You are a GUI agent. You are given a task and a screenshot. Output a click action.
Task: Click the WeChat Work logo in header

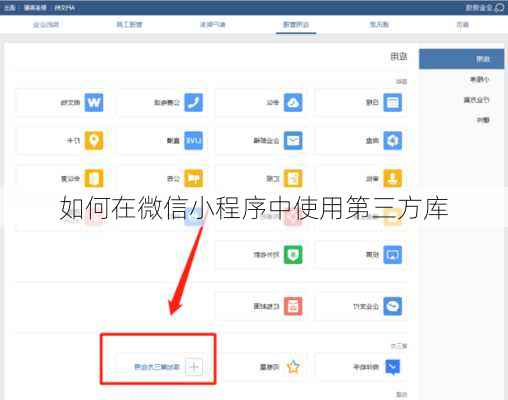click(485, 7)
